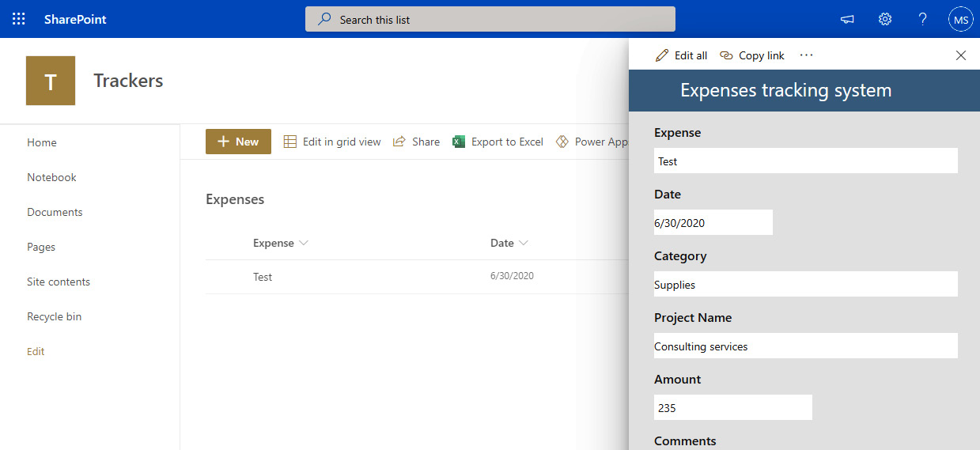Open the Settings gear icon
This screenshot has height=450, width=980.
point(885,19)
